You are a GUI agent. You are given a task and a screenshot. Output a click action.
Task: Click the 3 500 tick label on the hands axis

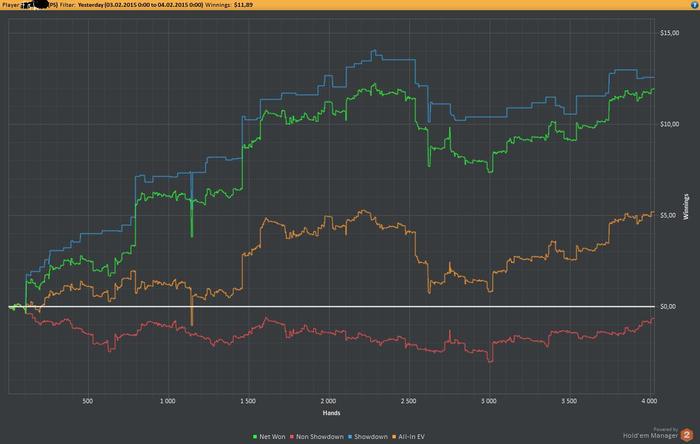tap(569, 401)
